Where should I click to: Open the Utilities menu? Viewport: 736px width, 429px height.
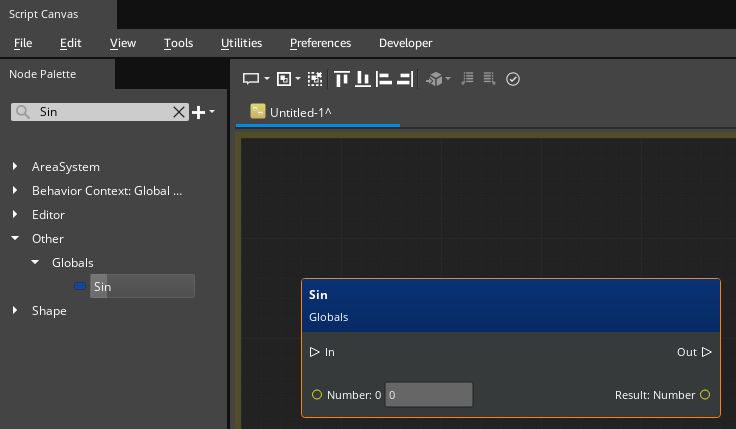click(x=241, y=43)
